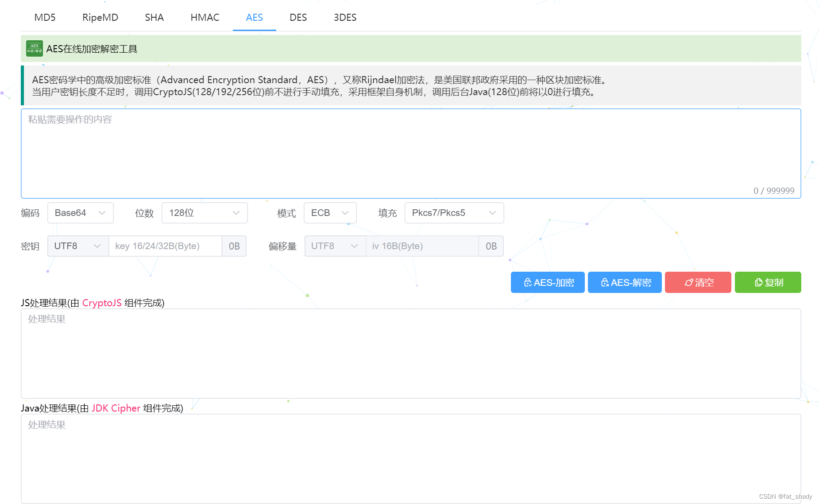Switch to the MD5 tab
Image resolution: width=819 pixels, height=504 pixels.
[45, 17]
